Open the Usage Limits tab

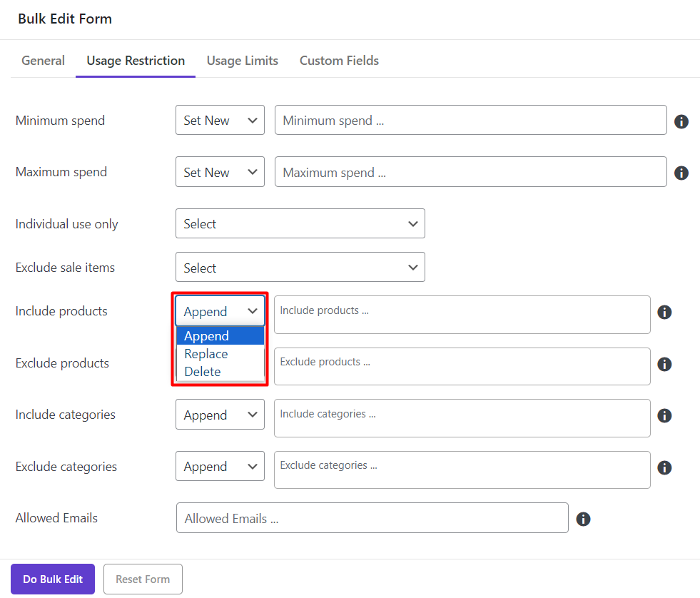[242, 61]
